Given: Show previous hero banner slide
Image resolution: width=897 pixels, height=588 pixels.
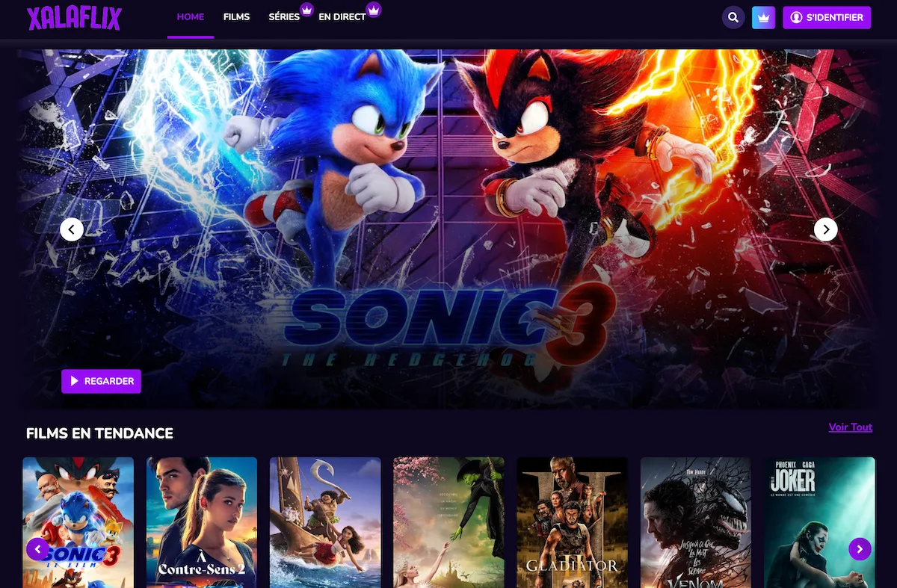Looking at the screenshot, I should point(72,229).
